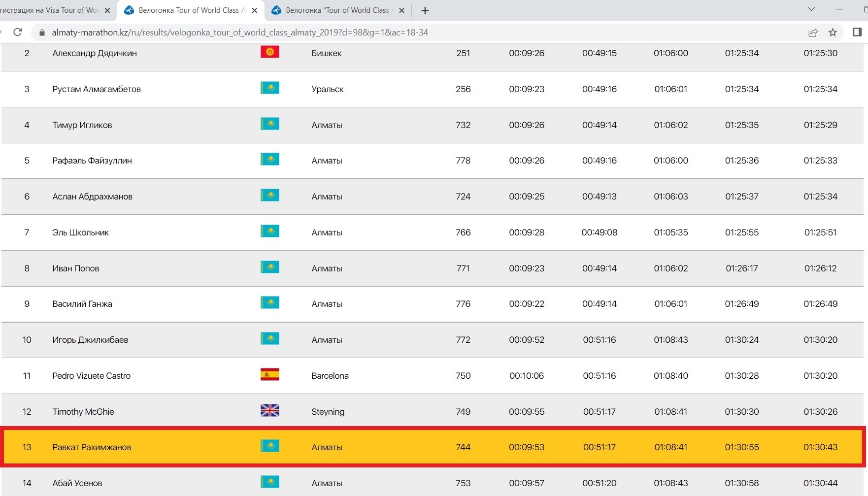Viewport: 868px width, 496px height.
Task: Click the Spain flag in Pedro's row
Action: coord(269,375)
